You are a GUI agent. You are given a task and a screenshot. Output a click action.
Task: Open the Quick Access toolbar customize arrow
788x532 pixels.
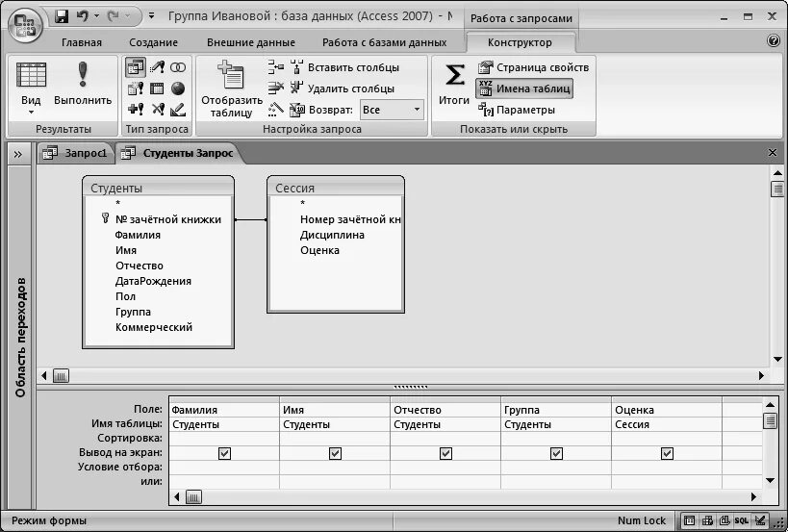click(152, 16)
